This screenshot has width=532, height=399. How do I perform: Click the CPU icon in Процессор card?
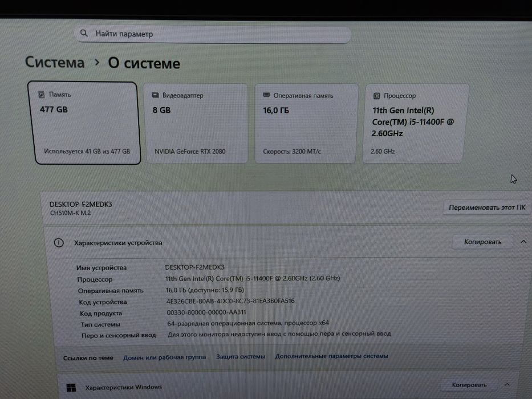(376, 96)
